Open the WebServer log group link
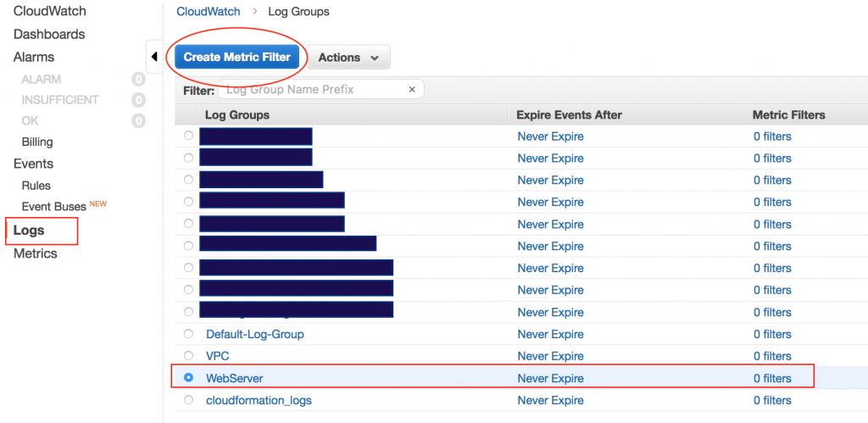The width and height of the screenshot is (868, 423). tap(235, 378)
